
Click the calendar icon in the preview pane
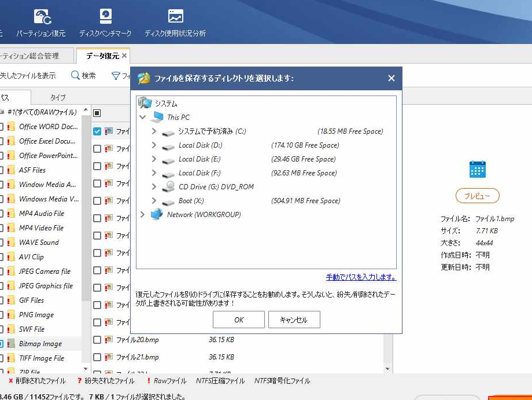pos(477,170)
